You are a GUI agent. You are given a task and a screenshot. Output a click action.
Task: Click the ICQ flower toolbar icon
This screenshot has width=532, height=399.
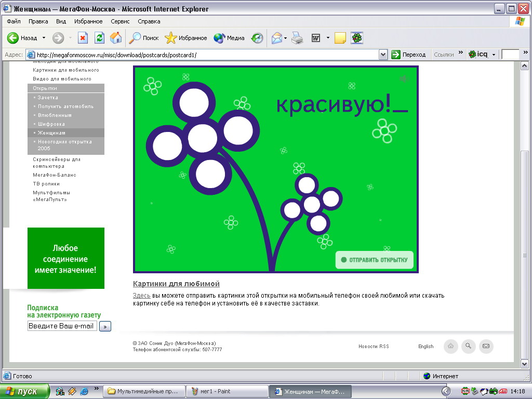pos(357,38)
